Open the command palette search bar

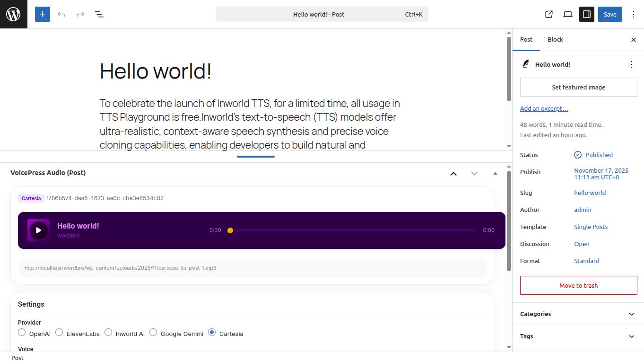[x=322, y=14]
